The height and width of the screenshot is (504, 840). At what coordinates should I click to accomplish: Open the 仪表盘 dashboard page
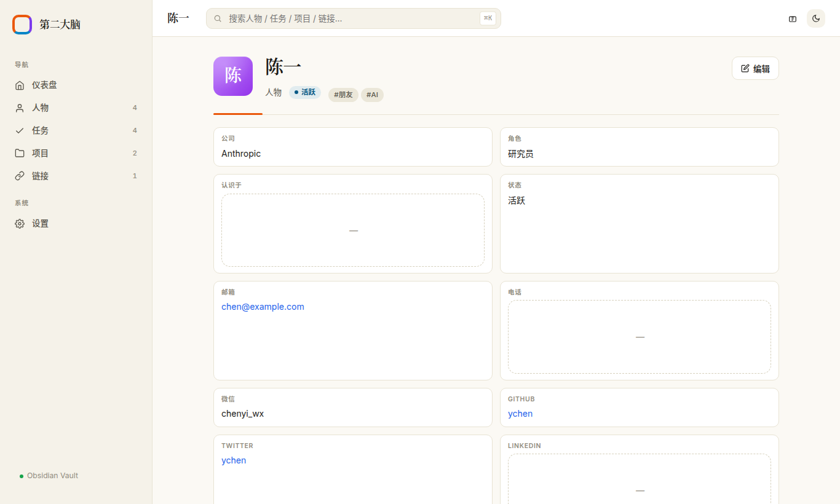(76, 85)
